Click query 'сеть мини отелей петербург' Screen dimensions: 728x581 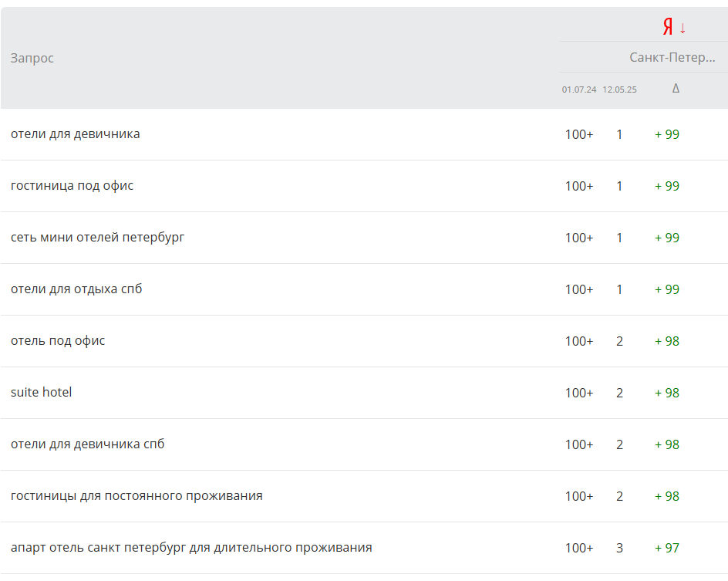[x=97, y=238]
